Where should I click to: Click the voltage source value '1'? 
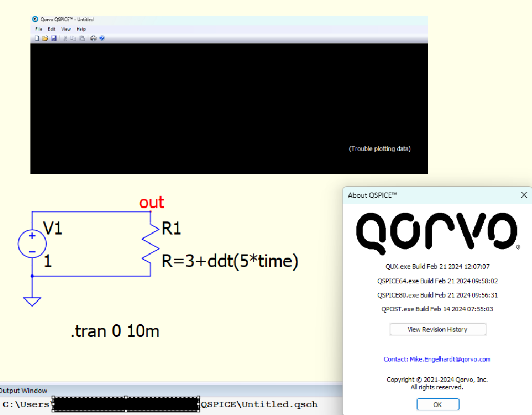[x=48, y=261]
